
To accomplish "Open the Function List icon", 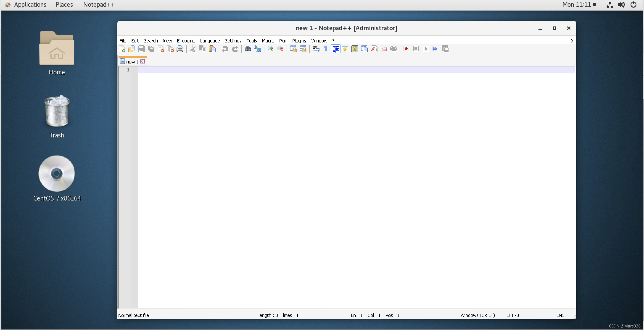I will [374, 49].
